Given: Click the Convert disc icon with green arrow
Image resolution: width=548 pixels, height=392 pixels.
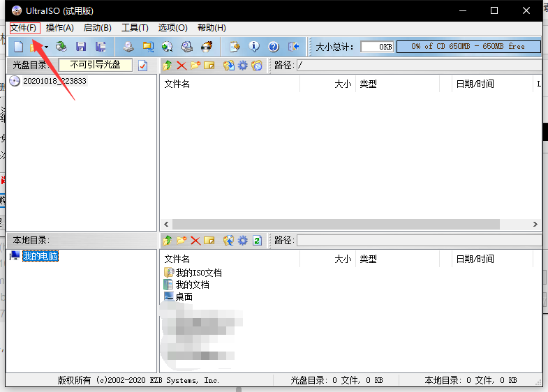Looking at the screenshot, I should [168, 47].
